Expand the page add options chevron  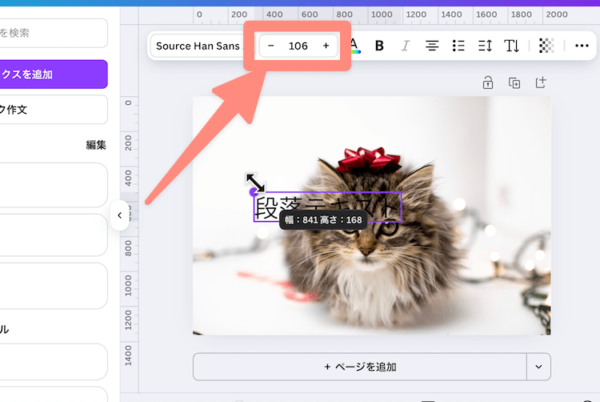click(x=539, y=367)
